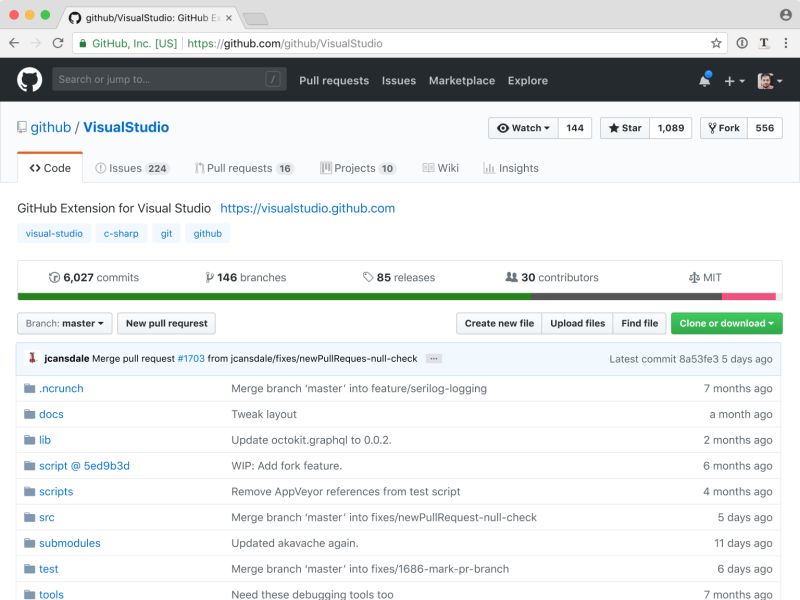This screenshot has height=600, width=800.
Task: Toggle the Star button for this repository
Action: pyautogui.click(x=624, y=128)
